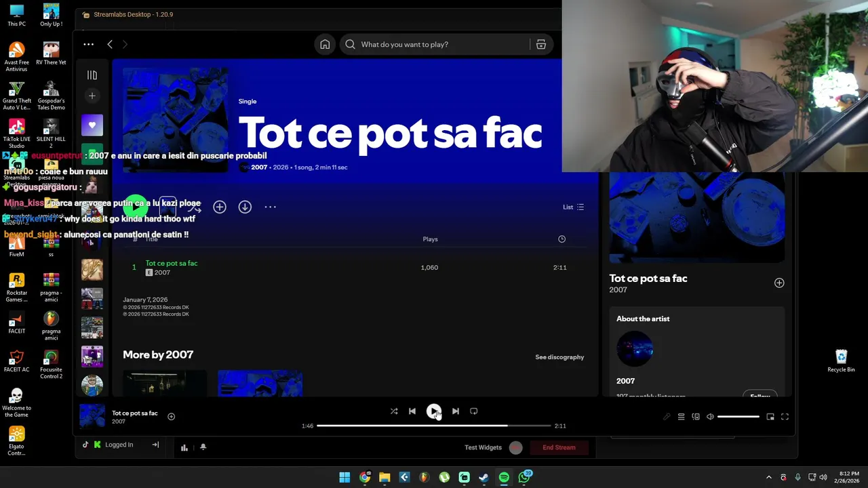Screen dimensions: 868x488
Task: Click the round play/pause button
Action: [x=434, y=411]
